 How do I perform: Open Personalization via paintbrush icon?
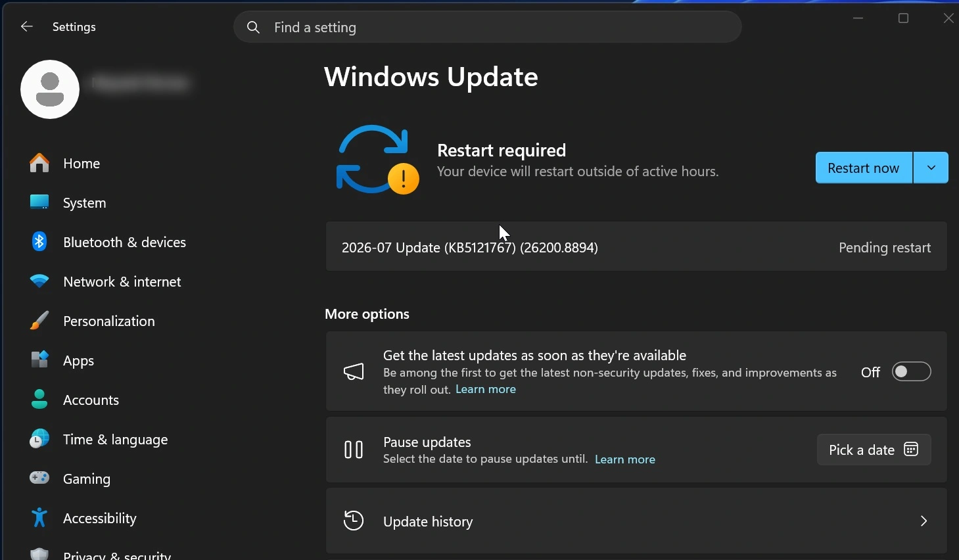pyautogui.click(x=39, y=321)
